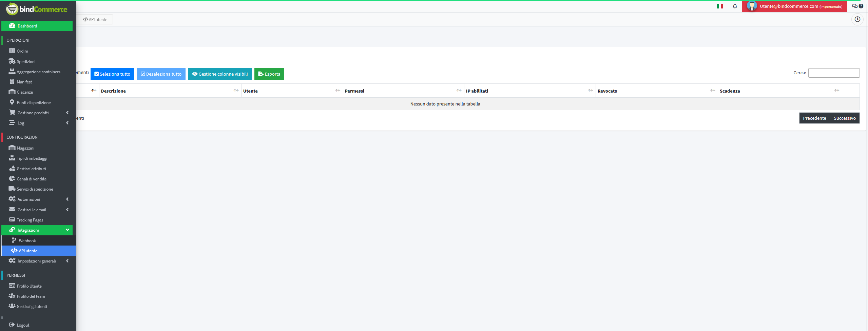Click the Successivo pagination button
This screenshot has height=331, width=868.
coord(844,118)
